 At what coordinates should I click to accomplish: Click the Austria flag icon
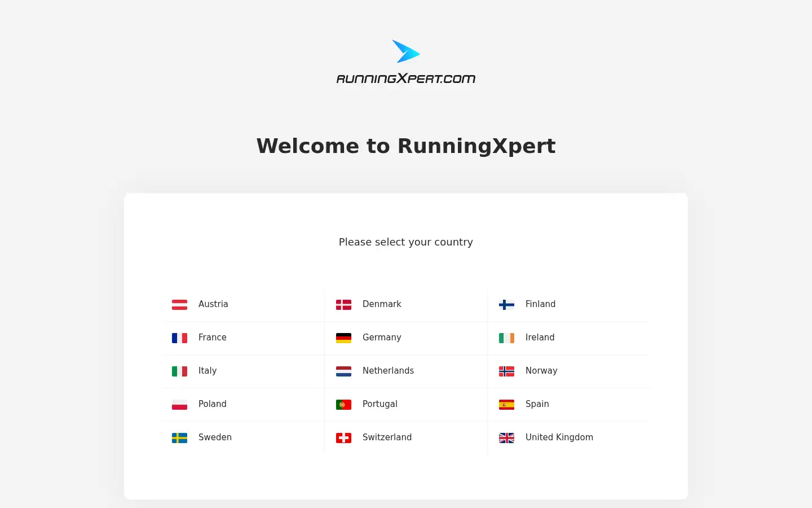[x=179, y=305]
